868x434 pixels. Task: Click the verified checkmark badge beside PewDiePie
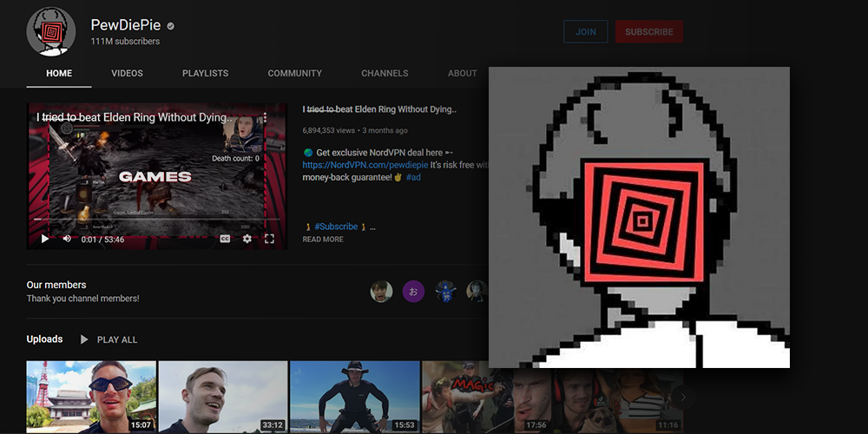pyautogui.click(x=171, y=25)
